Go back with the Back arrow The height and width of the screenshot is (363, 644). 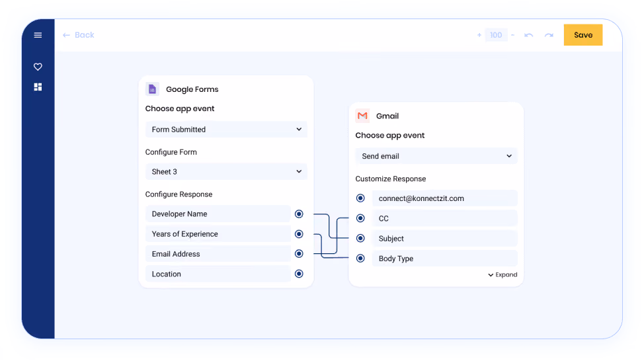[78, 35]
